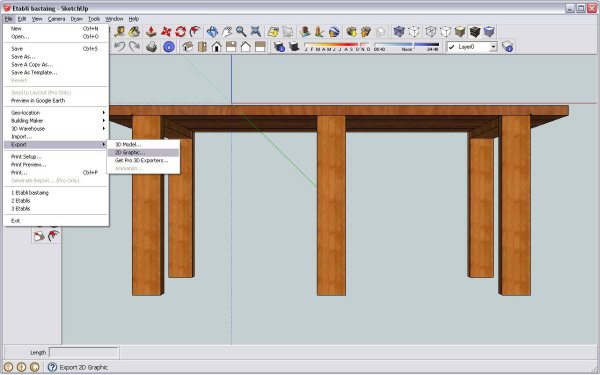The image size is (600, 375).
Task: Open the Tools menu
Action: (94, 19)
